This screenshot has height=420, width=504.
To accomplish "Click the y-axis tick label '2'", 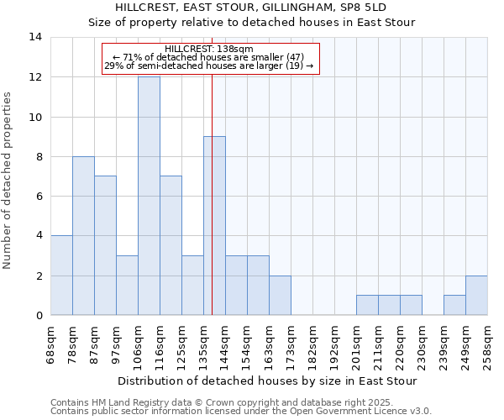I will pos(39,276).
